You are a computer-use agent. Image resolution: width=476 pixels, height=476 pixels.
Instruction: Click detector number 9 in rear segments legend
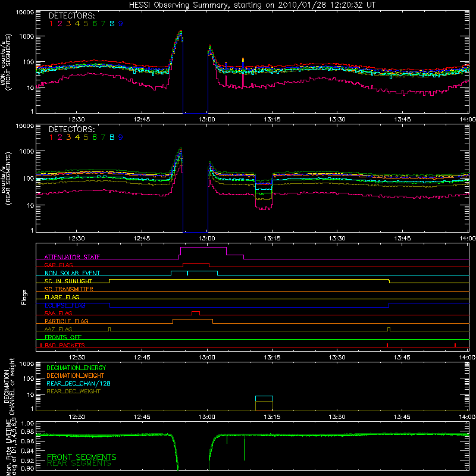[x=121, y=137]
